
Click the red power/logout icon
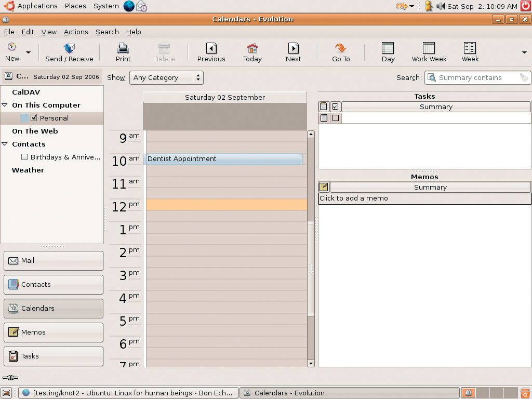pyautogui.click(x=526, y=6)
